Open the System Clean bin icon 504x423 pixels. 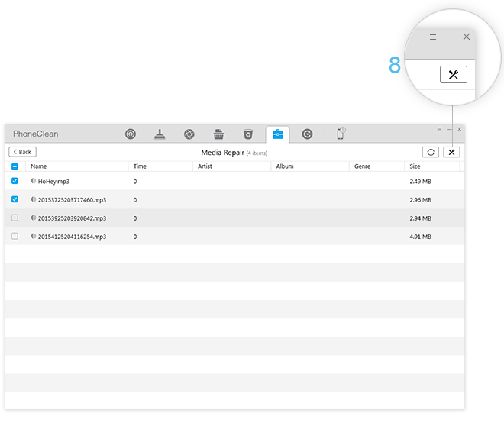pyautogui.click(x=248, y=134)
